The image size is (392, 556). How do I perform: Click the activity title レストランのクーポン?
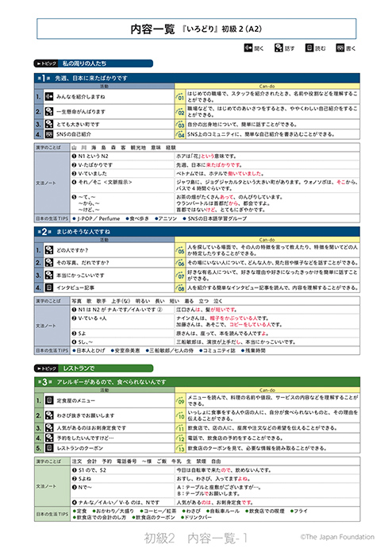pyautogui.click(x=79, y=448)
